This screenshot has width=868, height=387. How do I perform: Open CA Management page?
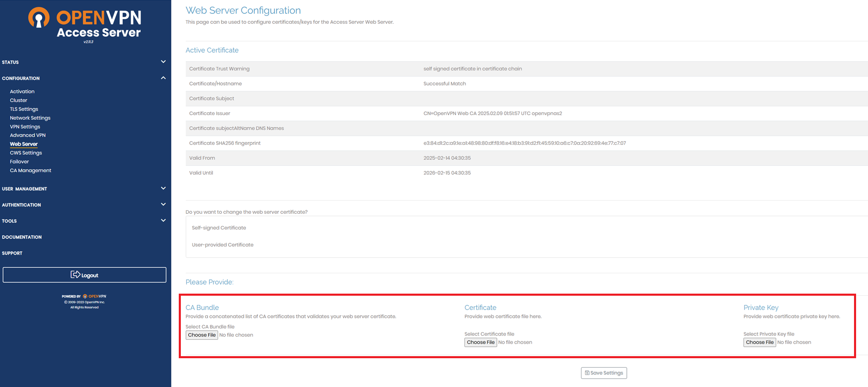pos(30,170)
